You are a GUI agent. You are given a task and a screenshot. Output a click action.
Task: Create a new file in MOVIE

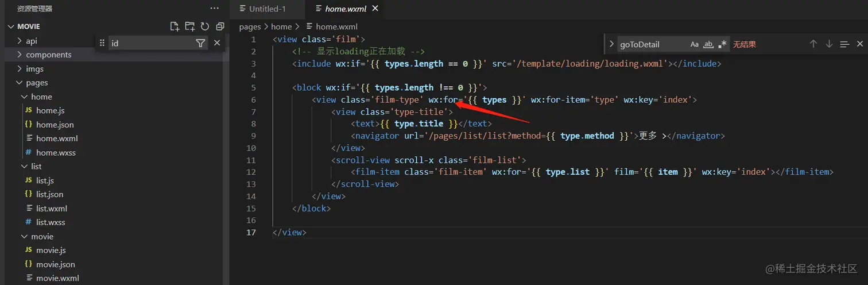[x=175, y=26]
